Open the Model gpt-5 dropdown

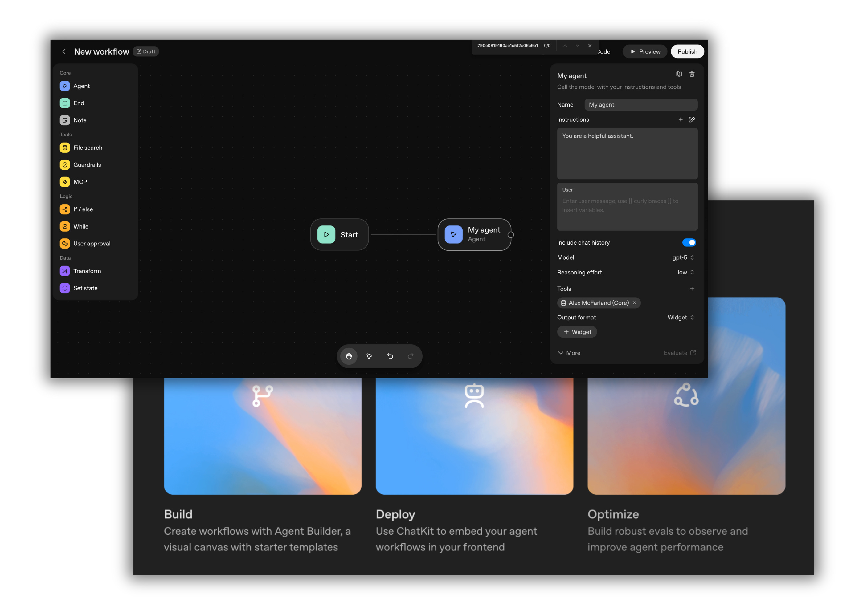[683, 257]
